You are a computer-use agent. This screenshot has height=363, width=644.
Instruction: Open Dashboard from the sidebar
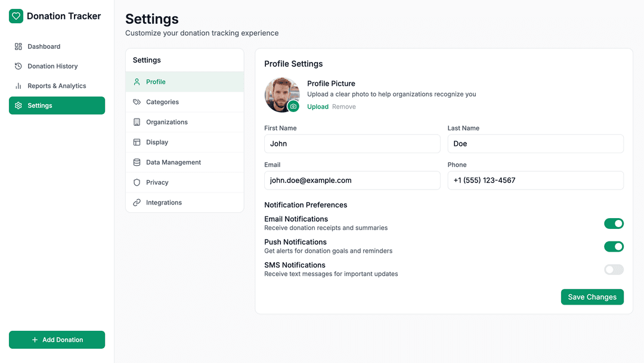(x=44, y=46)
